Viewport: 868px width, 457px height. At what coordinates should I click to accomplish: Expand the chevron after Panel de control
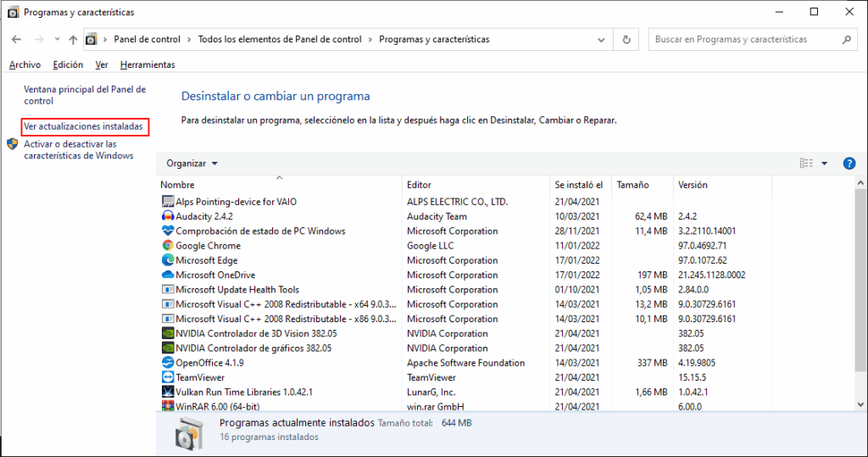(189, 39)
